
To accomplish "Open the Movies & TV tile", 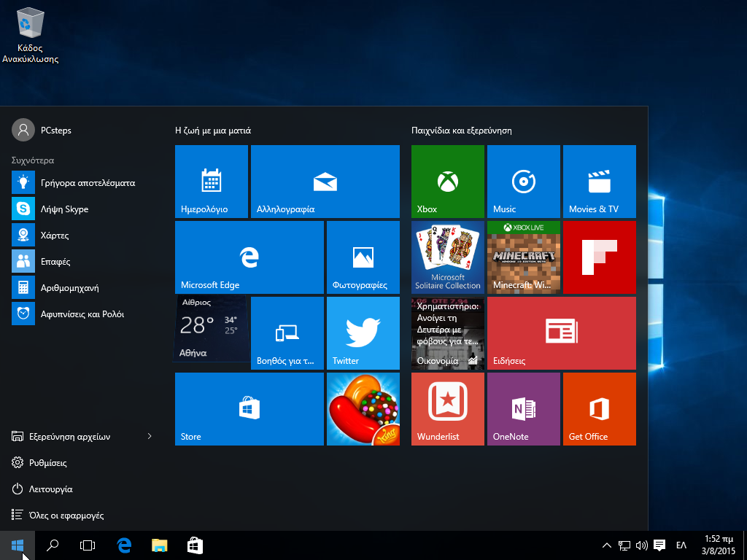I will coord(599,182).
